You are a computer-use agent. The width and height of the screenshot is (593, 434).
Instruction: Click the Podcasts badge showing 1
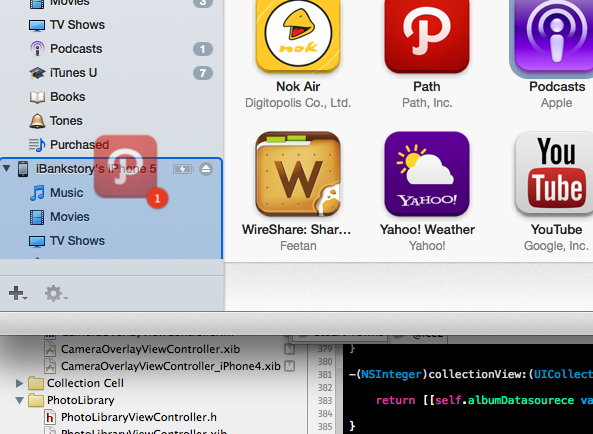(203, 49)
